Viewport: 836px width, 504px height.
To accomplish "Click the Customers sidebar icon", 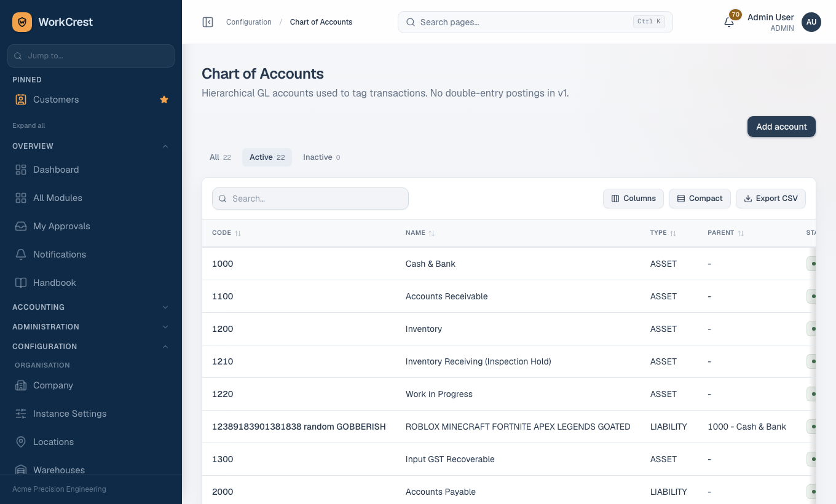I will [x=21, y=100].
